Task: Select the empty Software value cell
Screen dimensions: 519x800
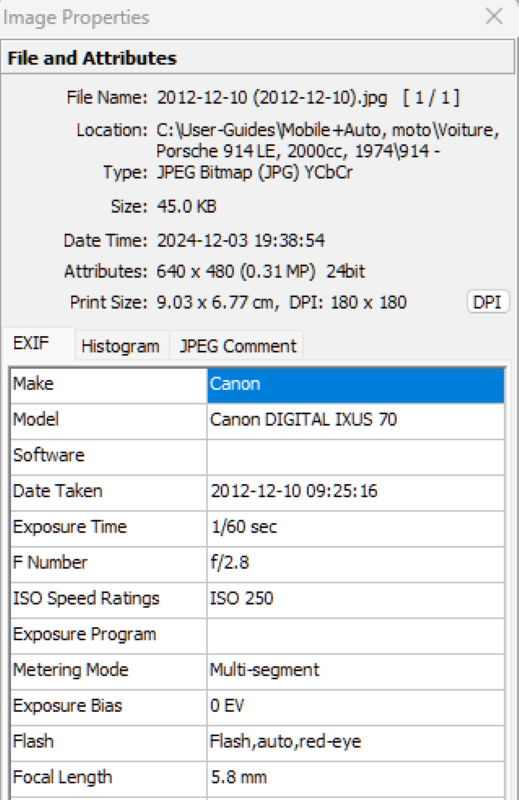Action: pos(356,457)
